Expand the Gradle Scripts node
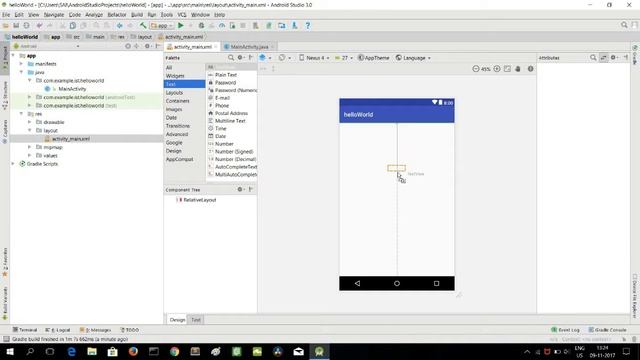The width and height of the screenshot is (640, 360). pyautogui.click(x=13, y=164)
